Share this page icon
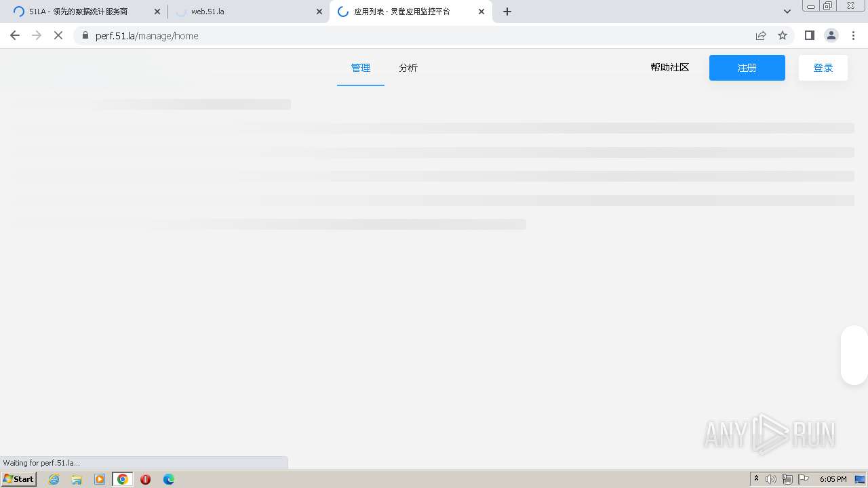868x488 pixels. click(x=761, y=35)
